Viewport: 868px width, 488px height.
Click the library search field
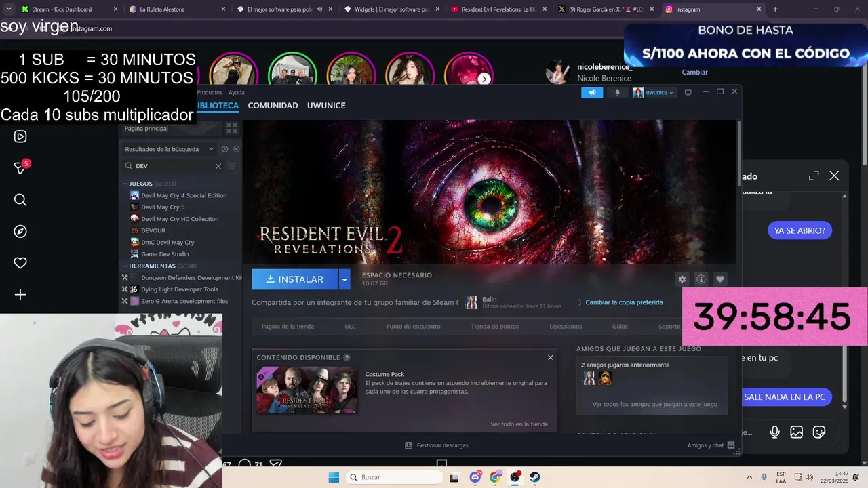tap(173, 166)
